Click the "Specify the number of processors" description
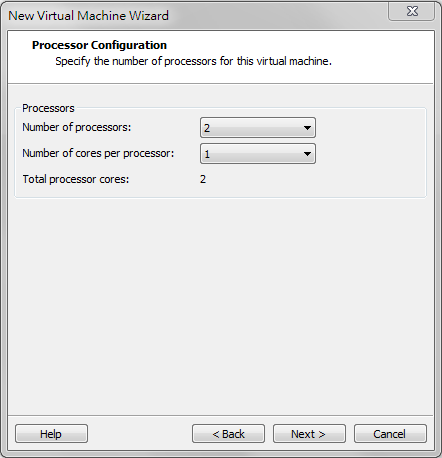Viewport: 442px width, 458px height. point(193,61)
